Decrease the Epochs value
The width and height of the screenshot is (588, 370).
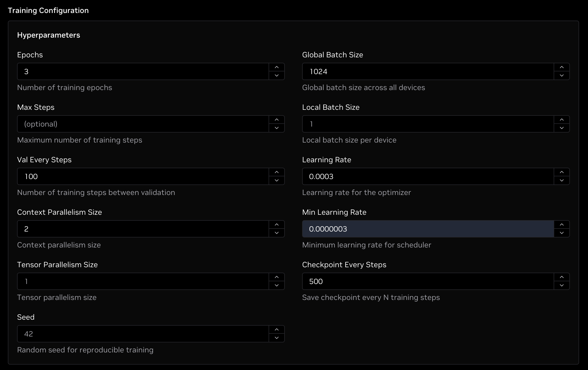[x=276, y=75]
